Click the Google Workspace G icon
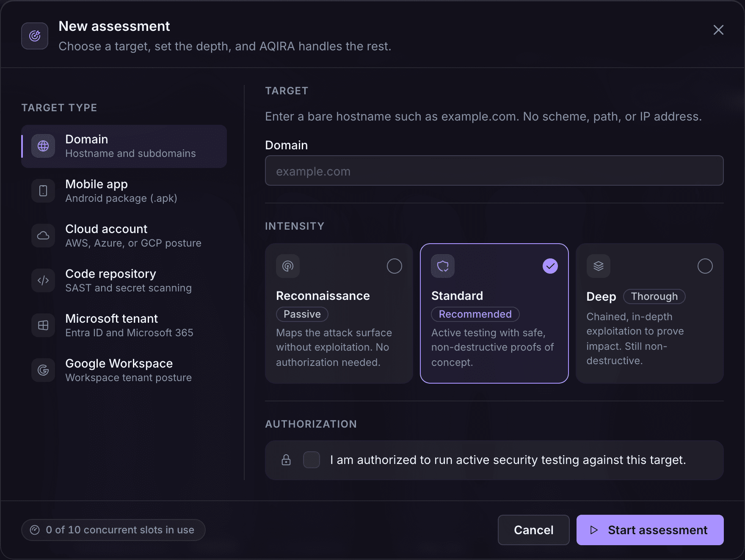Screen dimensions: 745x560 pyautogui.click(x=43, y=370)
